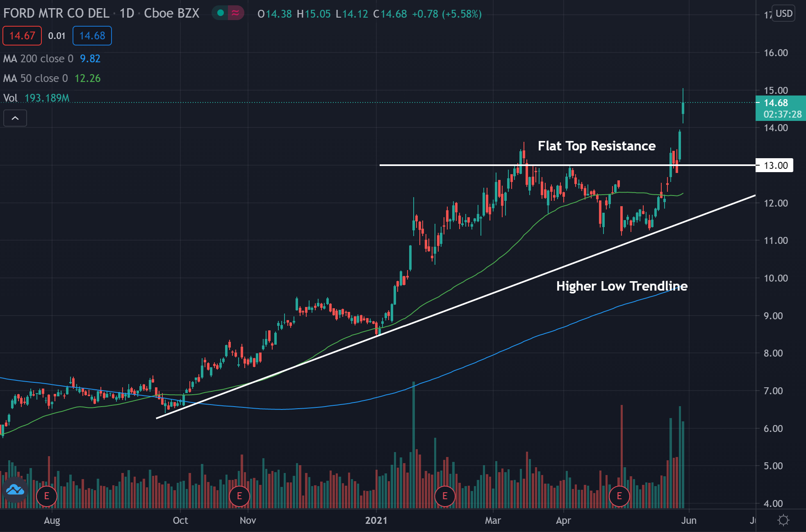Click the red sell price 14.67

click(x=22, y=36)
